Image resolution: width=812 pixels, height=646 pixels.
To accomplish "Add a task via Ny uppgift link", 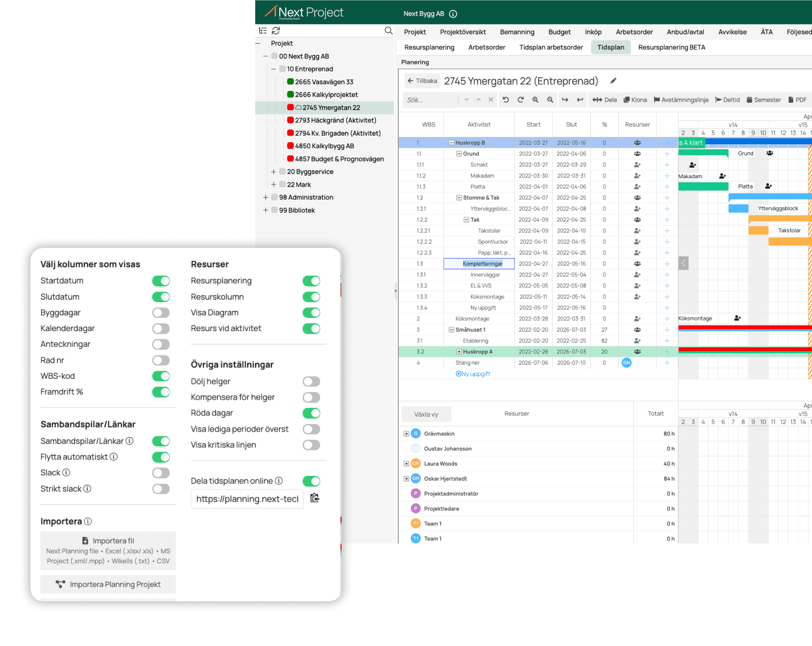I will [473, 374].
